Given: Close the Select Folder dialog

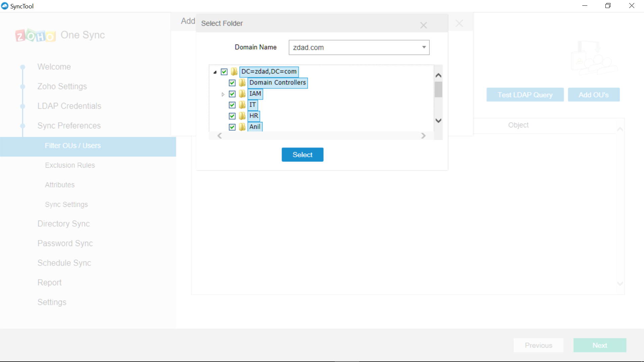Looking at the screenshot, I should (x=423, y=25).
